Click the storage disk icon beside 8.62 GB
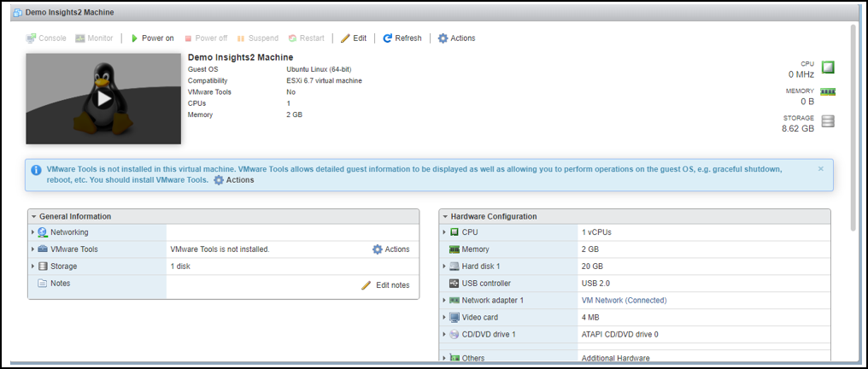This screenshot has height=369, width=868. [x=828, y=121]
